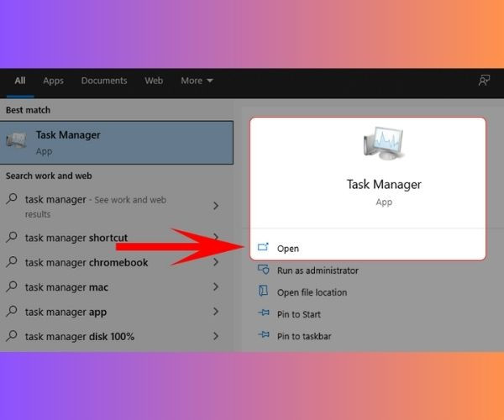This screenshot has height=420, width=504.
Task: Click the Run as administrator shield icon
Action: pyautogui.click(x=264, y=270)
